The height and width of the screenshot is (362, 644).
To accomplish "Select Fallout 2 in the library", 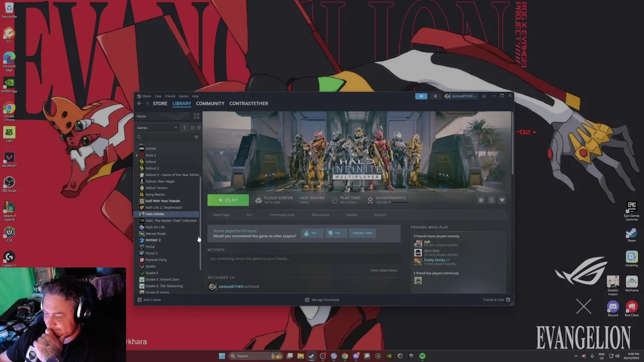I will pos(152,168).
